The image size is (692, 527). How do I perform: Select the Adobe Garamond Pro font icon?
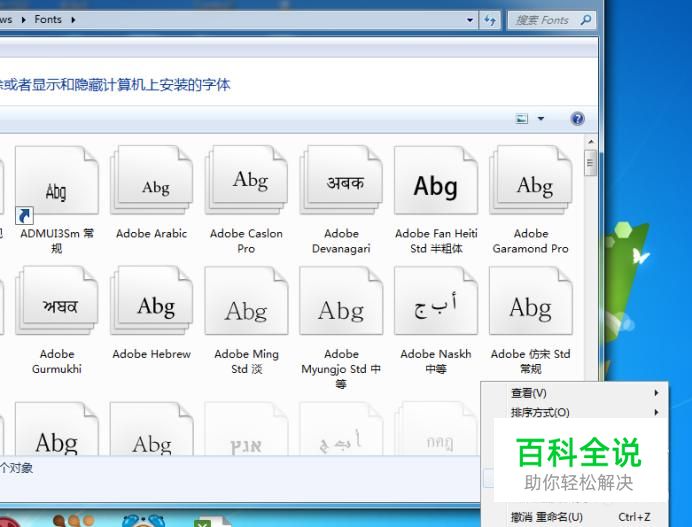[x=531, y=181]
